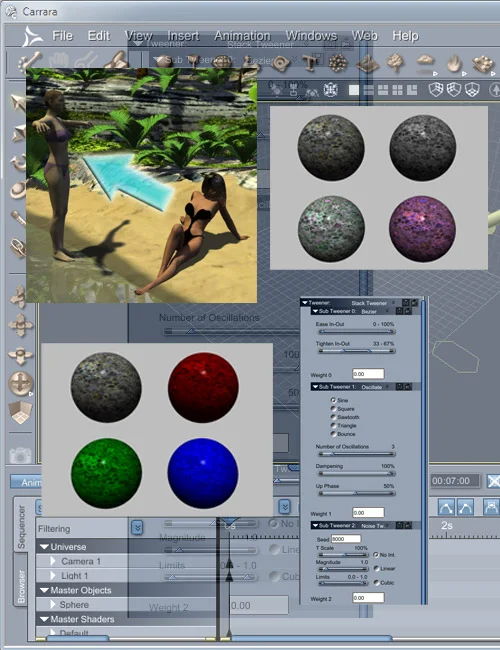Switch to the single-pane view layout
The height and width of the screenshot is (650, 500).
(x=354, y=90)
